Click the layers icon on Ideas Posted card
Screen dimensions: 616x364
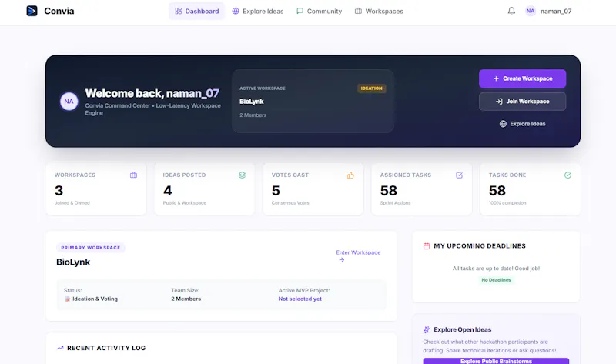[x=242, y=175]
